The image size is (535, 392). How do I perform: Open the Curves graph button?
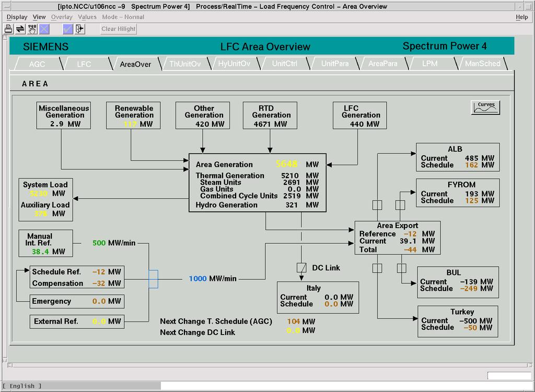pos(485,108)
